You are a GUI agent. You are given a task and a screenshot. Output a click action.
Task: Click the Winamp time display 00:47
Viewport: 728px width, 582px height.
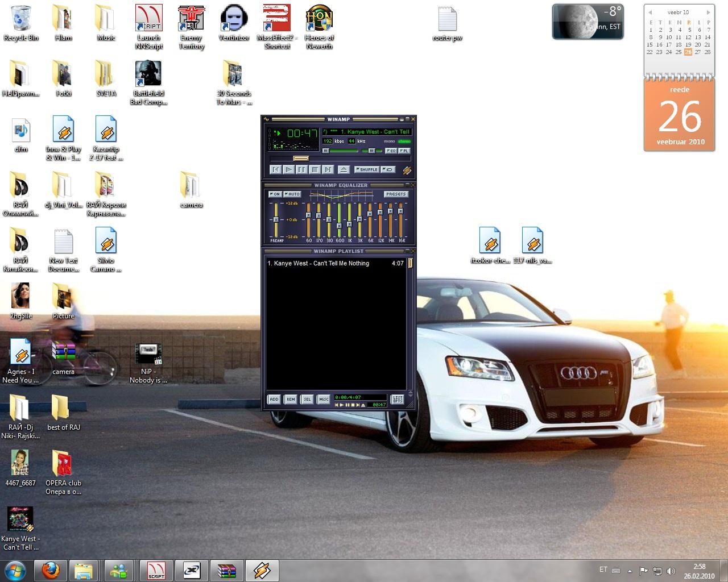click(303, 133)
